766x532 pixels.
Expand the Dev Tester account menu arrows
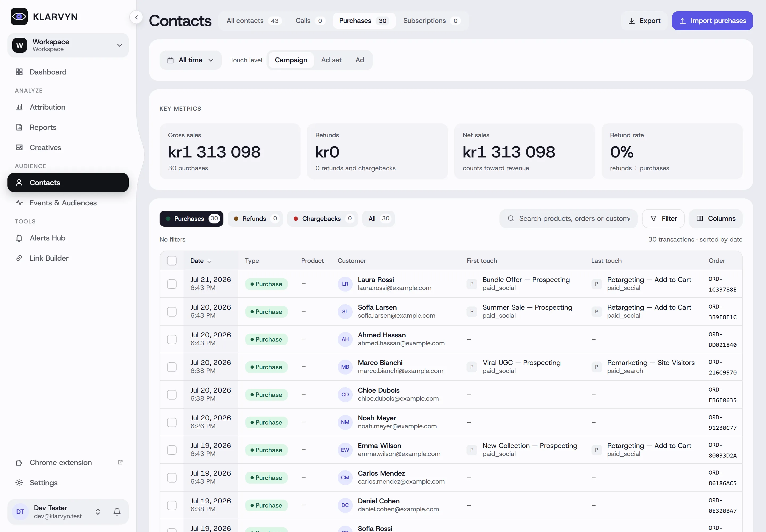[98, 512]
